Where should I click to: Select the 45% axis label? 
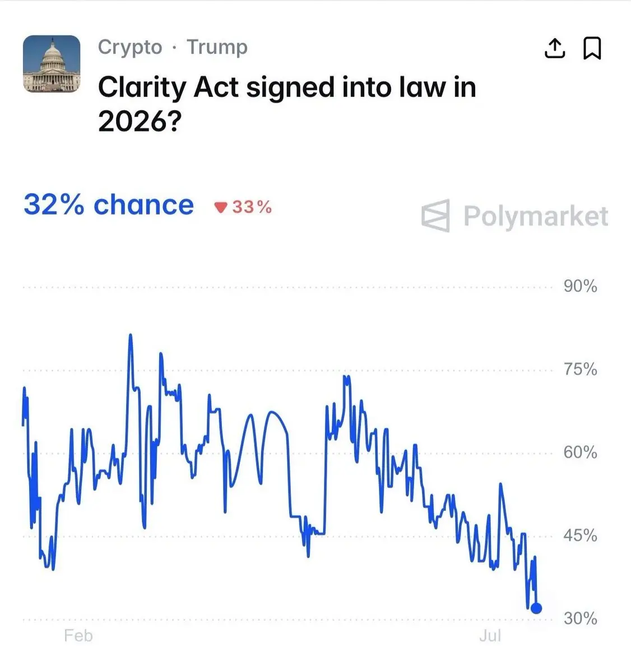581,536
